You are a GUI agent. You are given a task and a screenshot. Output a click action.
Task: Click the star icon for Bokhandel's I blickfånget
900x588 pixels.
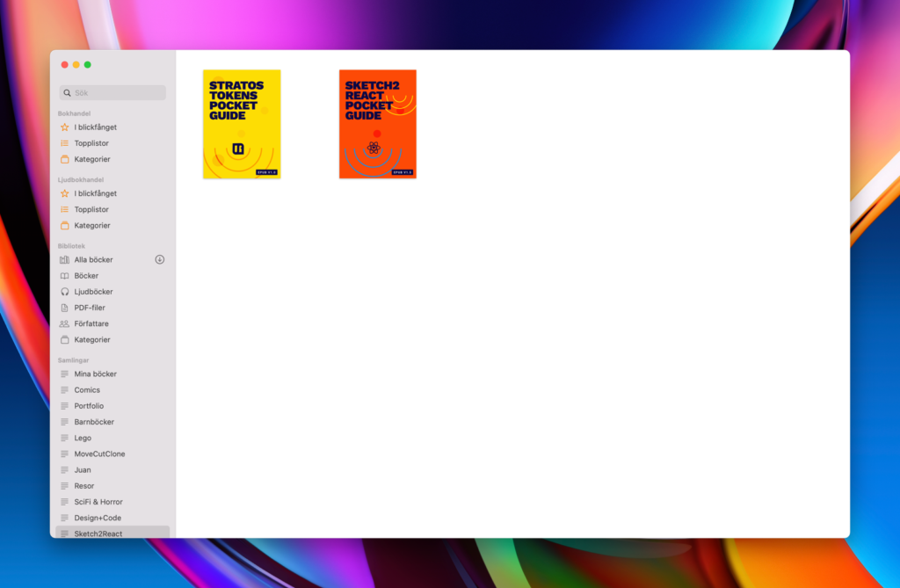click(64, 127)
